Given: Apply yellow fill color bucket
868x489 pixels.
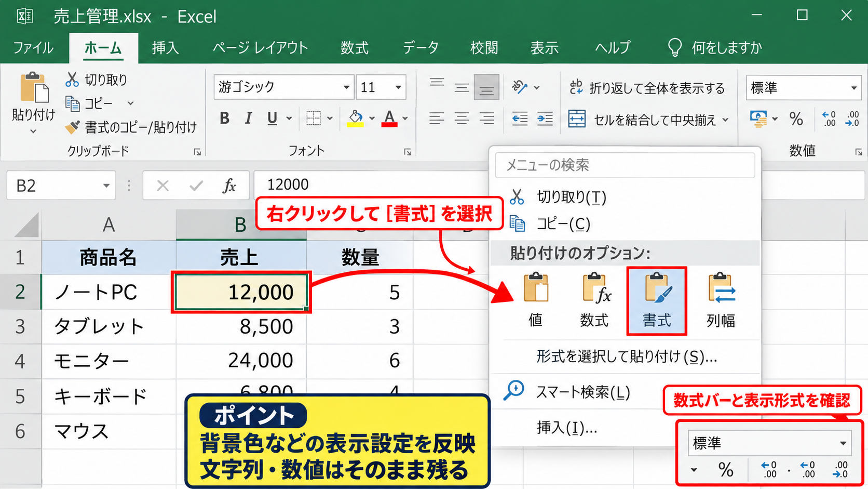Looking at the screenshot, I should tap(356, 118).
